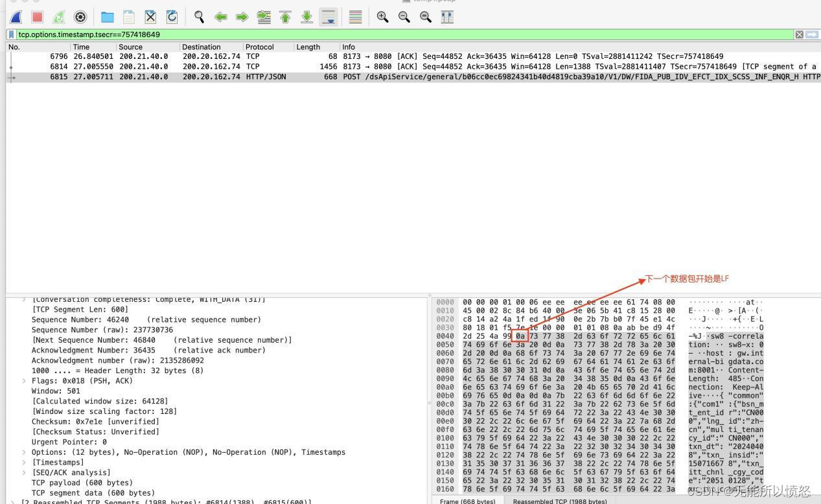
Task: Toggle packet list colorization
Action: (x=355, y=17)
